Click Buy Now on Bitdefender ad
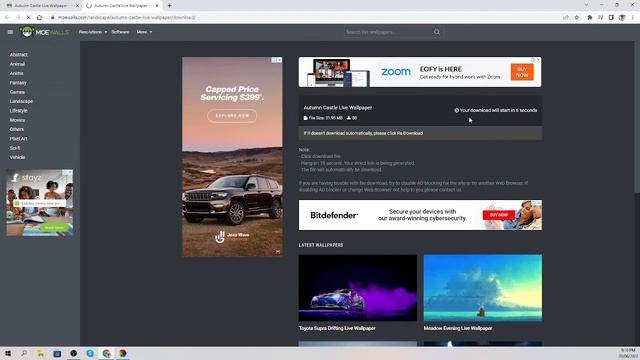This screenshot has width=640, height=360. (499, 215)
